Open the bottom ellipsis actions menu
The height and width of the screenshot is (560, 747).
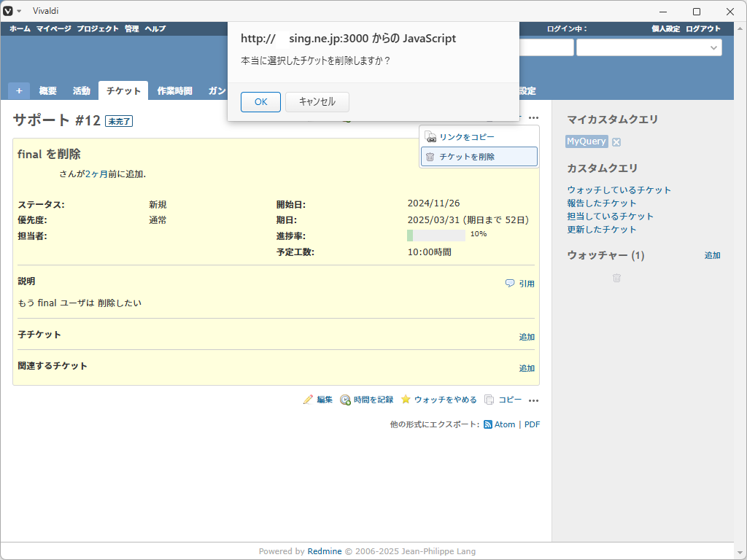pyautogui.click(x=533, y=400)
